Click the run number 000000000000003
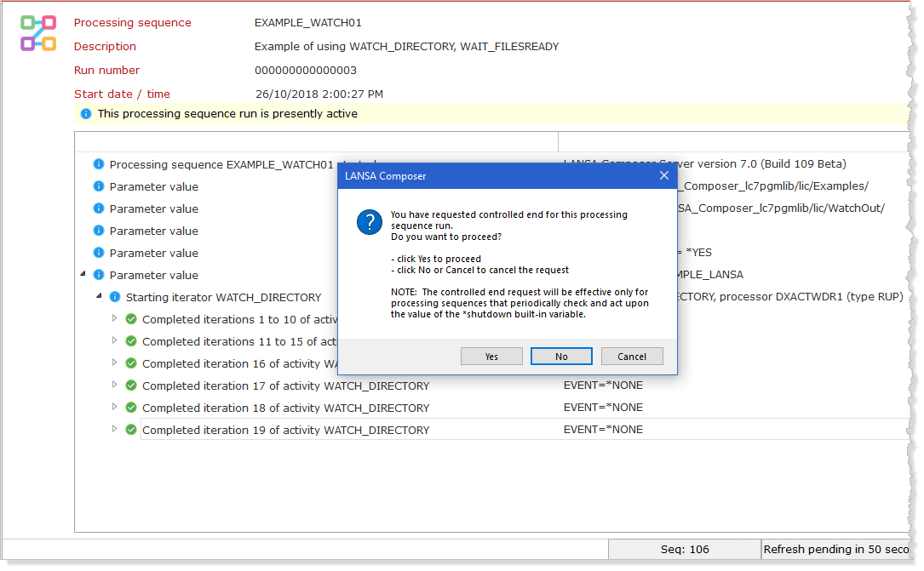Image resolution: width=924 pixels, height=571 pixels. [306, 70]
